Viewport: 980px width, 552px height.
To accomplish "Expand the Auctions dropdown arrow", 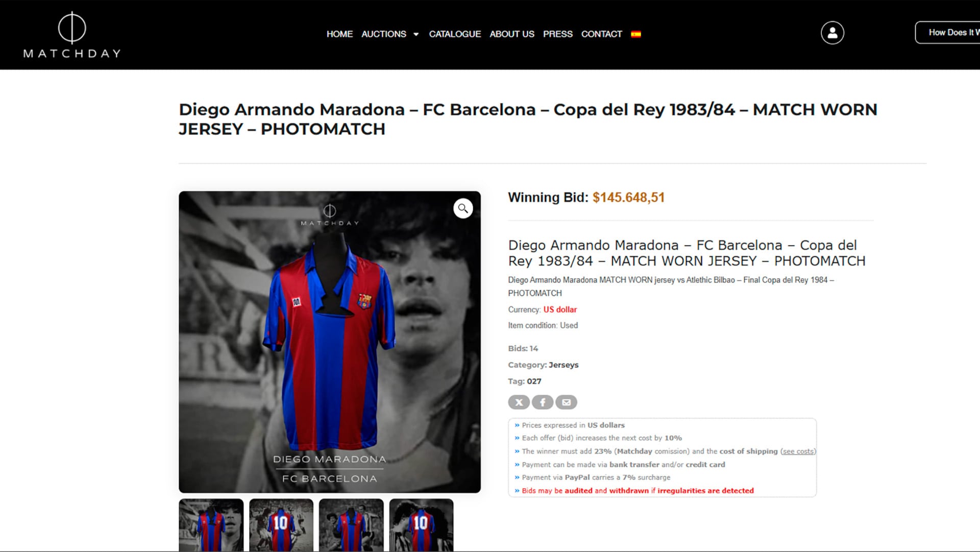I will (416, 34).
